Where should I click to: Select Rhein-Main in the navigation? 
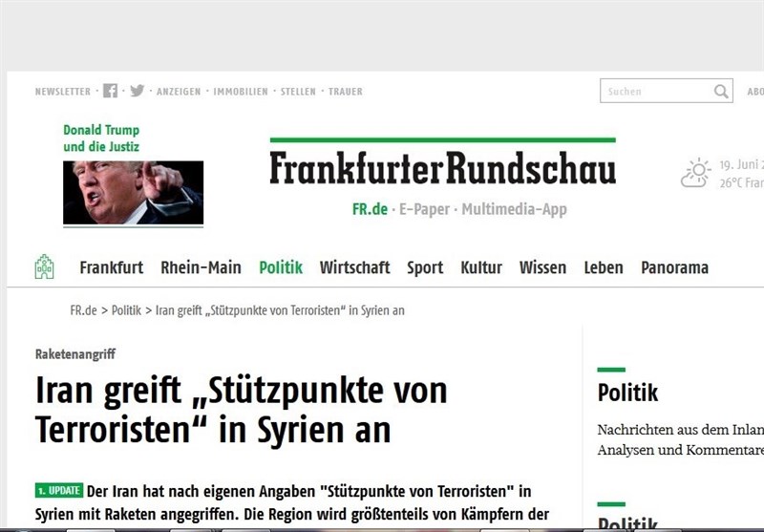201,267
